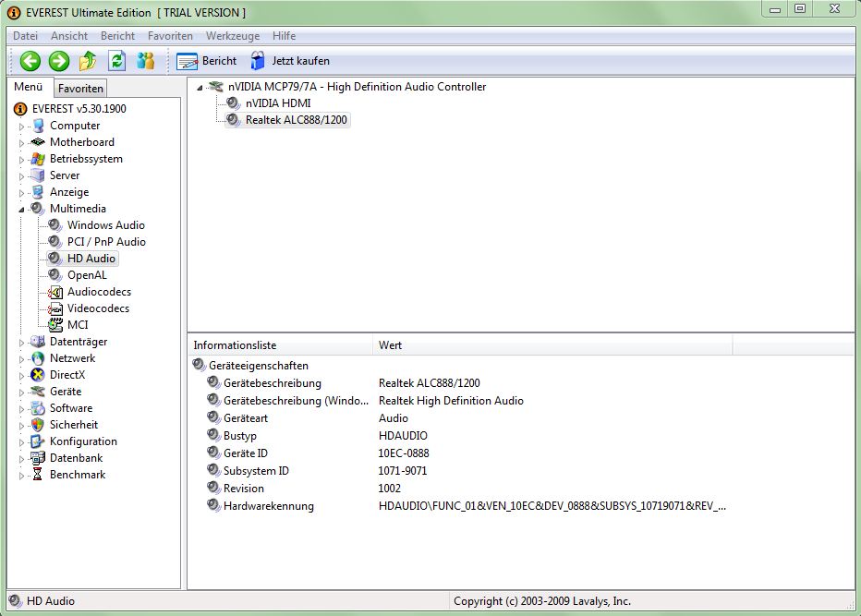Open the Hilfe menu
The image size is (861, 616).
284,36
